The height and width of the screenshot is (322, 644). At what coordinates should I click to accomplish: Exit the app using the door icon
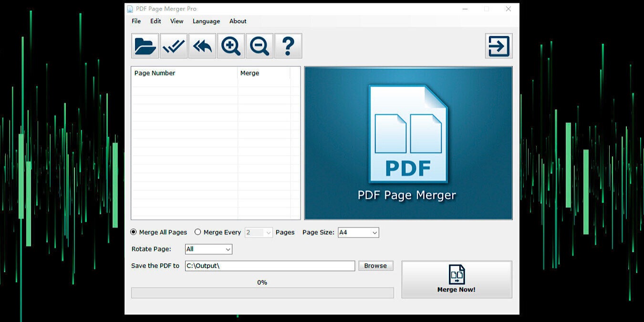point(499,45)
